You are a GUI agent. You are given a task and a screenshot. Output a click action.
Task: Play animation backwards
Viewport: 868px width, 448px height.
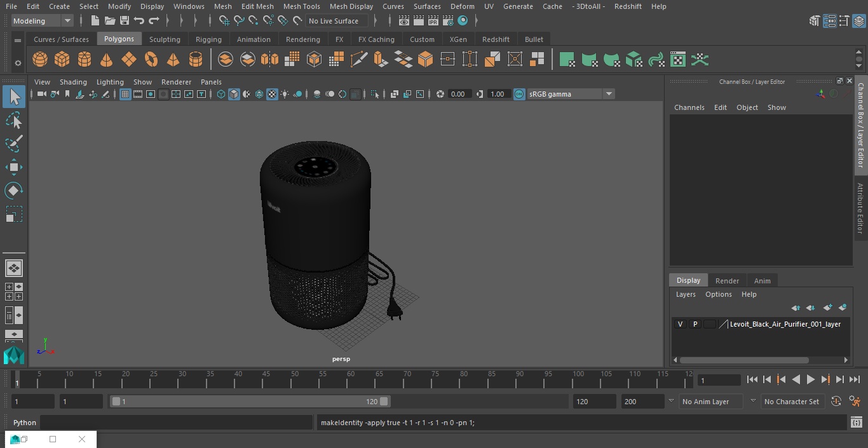pyautogui.click(x=796, y=379)
